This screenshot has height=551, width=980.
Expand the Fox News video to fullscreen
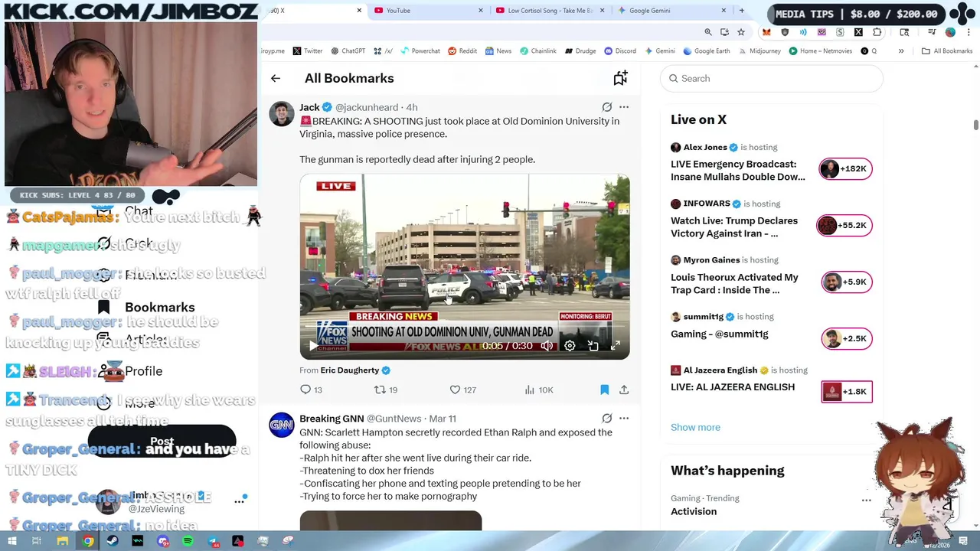point(615,346)
